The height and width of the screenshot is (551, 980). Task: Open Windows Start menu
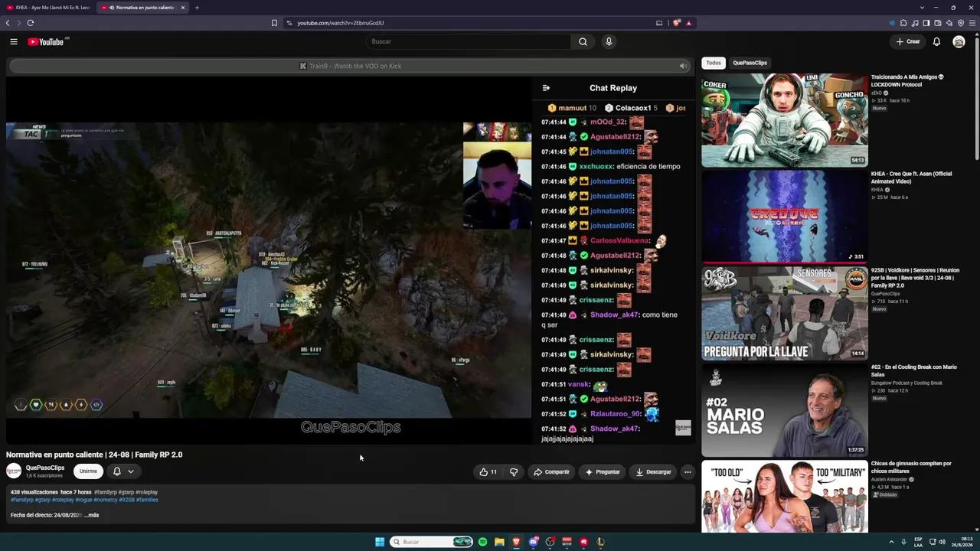pos(380,542)
